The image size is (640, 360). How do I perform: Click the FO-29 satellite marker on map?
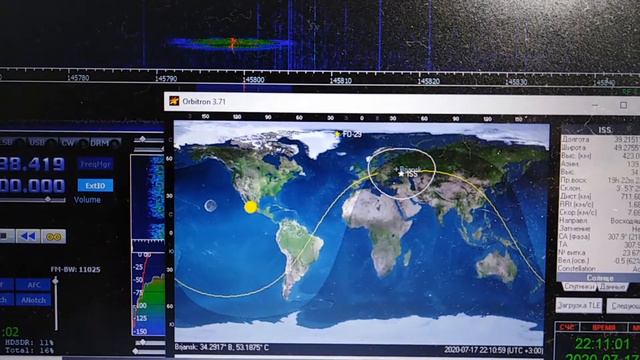338,134
